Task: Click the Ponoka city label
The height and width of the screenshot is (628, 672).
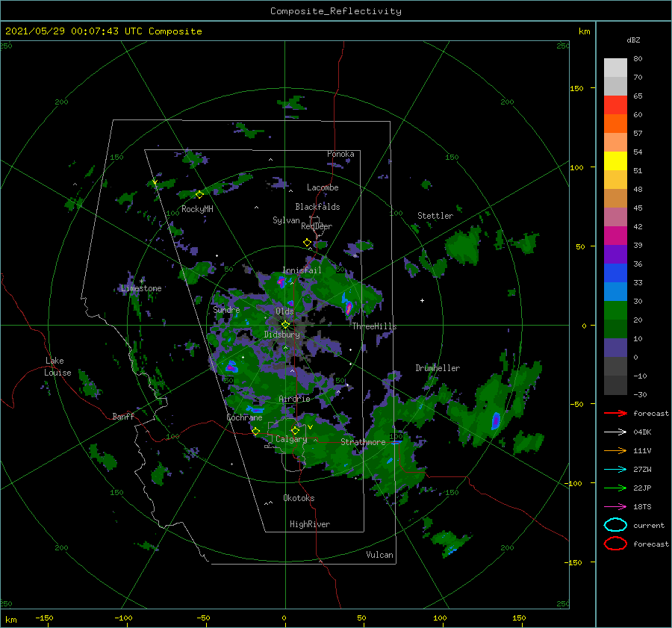Action: [x=340, y=154]
